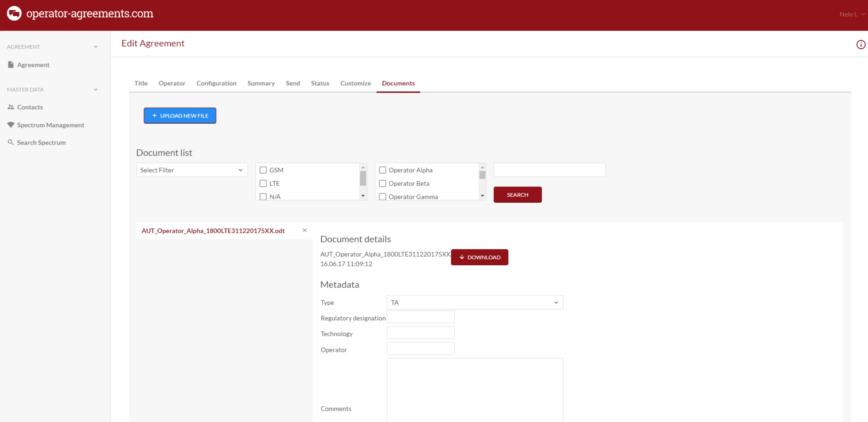Image resolution: width=868 pixels, height=422 pixels.
Task: Switch to the Send tab
Action: coord(293,83)
